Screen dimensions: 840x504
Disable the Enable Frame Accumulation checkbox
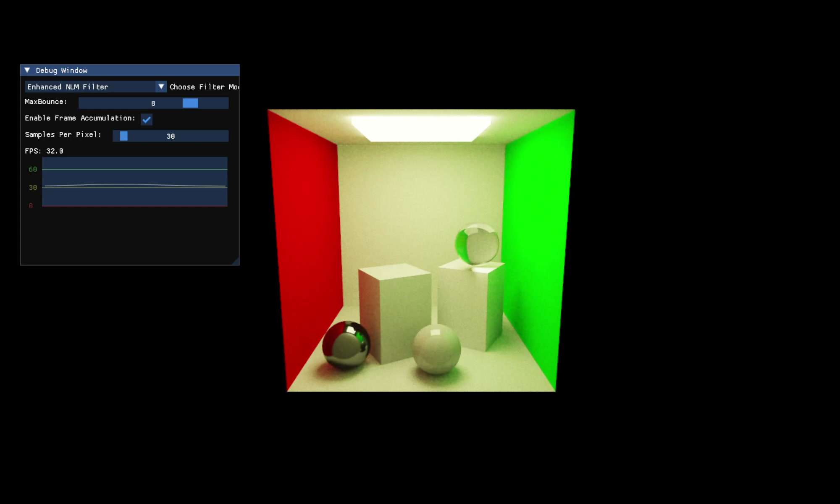(147, 119)
